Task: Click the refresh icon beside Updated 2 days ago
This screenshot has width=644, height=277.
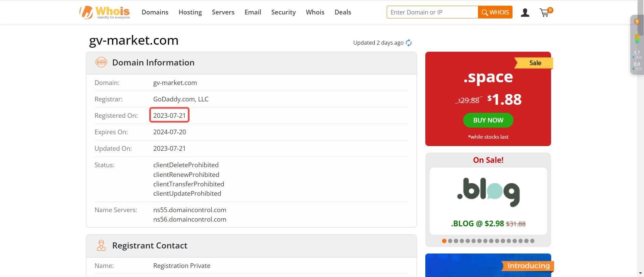Action: point(409,43)
